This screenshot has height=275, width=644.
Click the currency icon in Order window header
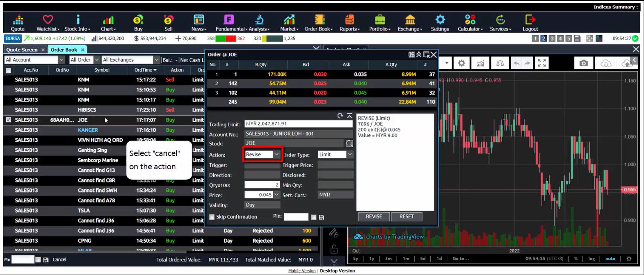click(411, 55)
